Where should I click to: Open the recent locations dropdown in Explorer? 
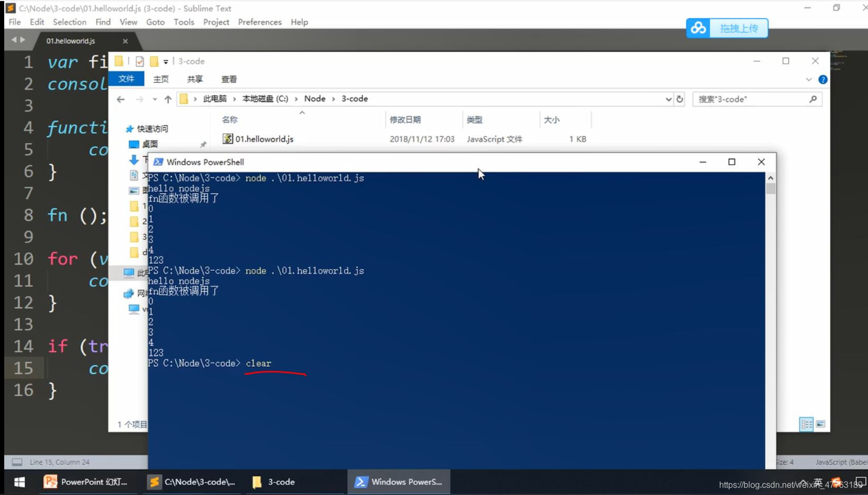[x=155, y=99]
